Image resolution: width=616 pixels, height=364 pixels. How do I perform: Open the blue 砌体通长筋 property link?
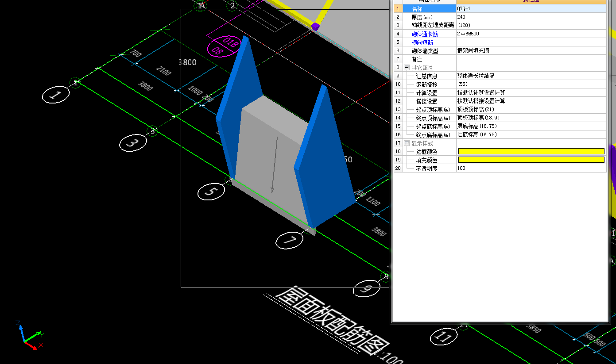[425, 34]
